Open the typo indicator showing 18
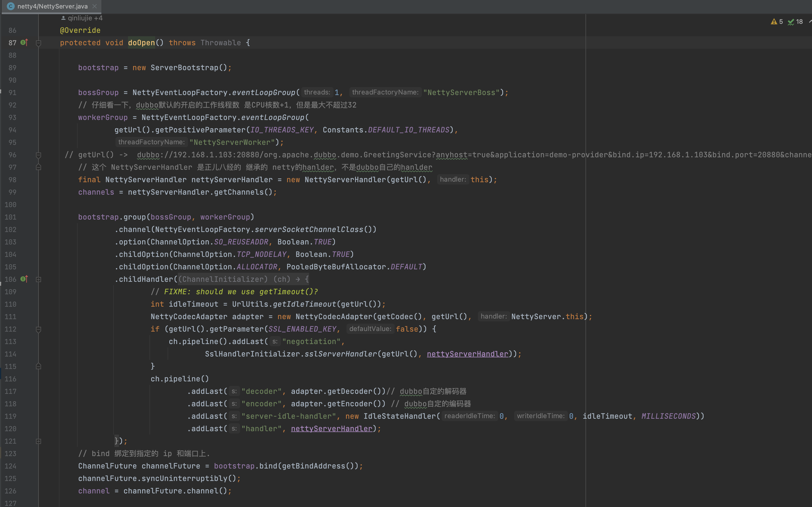This screenshot has width=812, height=507. tap(795, 22)
